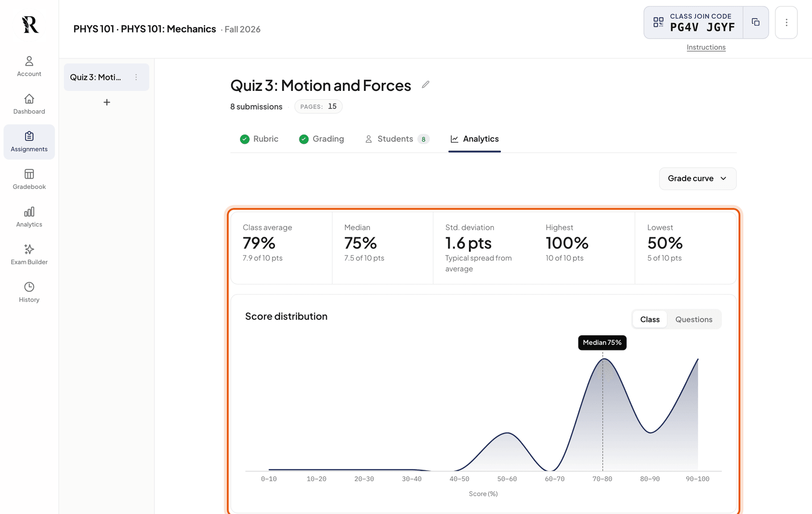The height and width of the screenshot is (514, 812).
Task: Open Quiz 3 item kebab menu
Action: coord(136,77)
